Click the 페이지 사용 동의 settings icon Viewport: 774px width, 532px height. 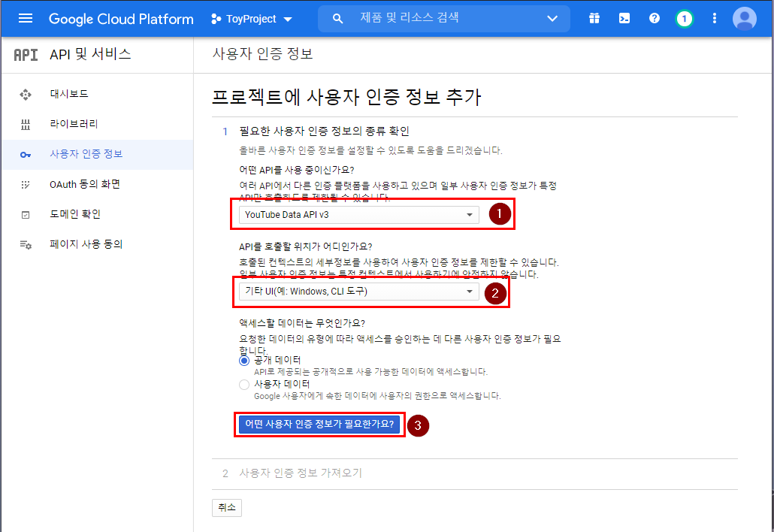tap(26, 245)
